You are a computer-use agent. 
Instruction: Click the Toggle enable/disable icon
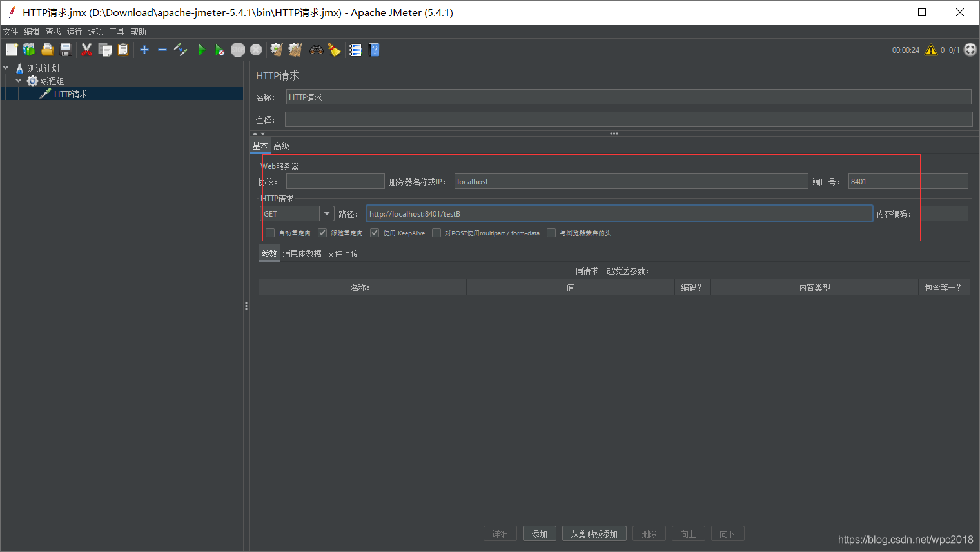(181, 50)
